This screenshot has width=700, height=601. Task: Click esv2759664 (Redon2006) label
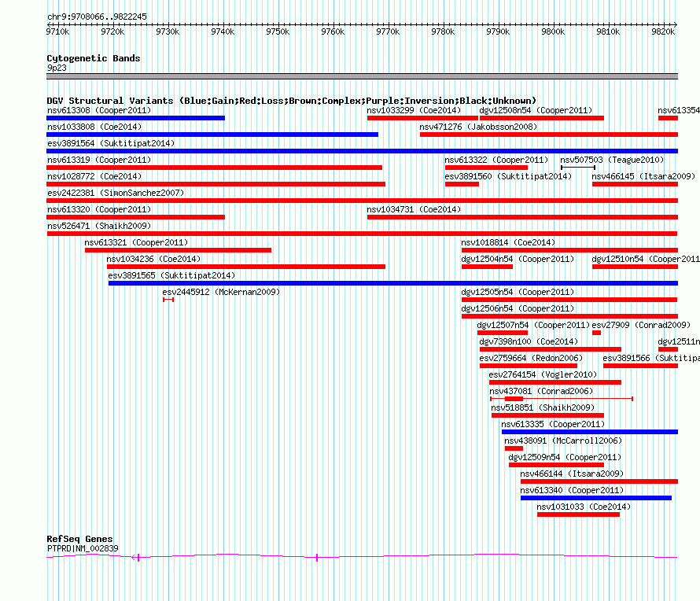[x=531, y=358]
